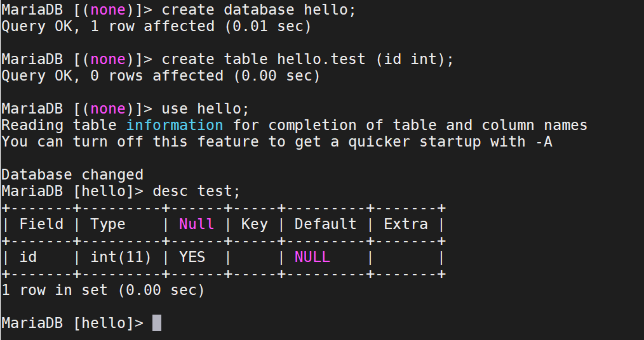644x340 pixels.
Task: Click the 'create database hello;' command text
Action: (x=258, y=10)
